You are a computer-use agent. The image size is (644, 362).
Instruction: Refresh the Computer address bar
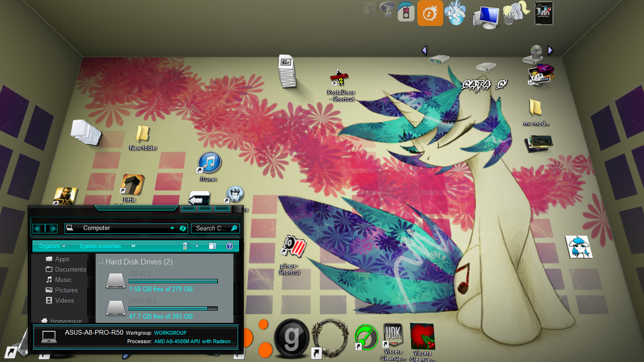pos(183,229)
